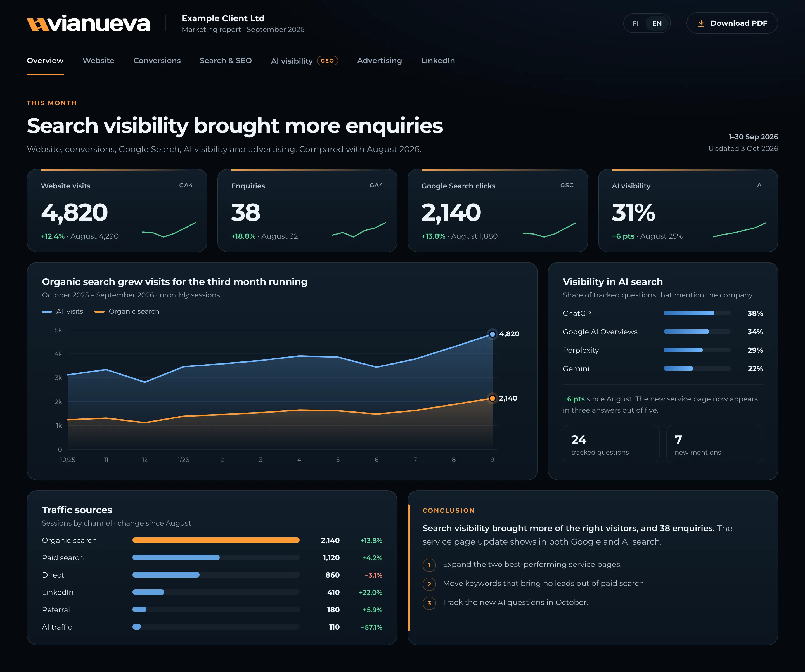Click the +22.0% LinkedIn change

tap(370, 592)
